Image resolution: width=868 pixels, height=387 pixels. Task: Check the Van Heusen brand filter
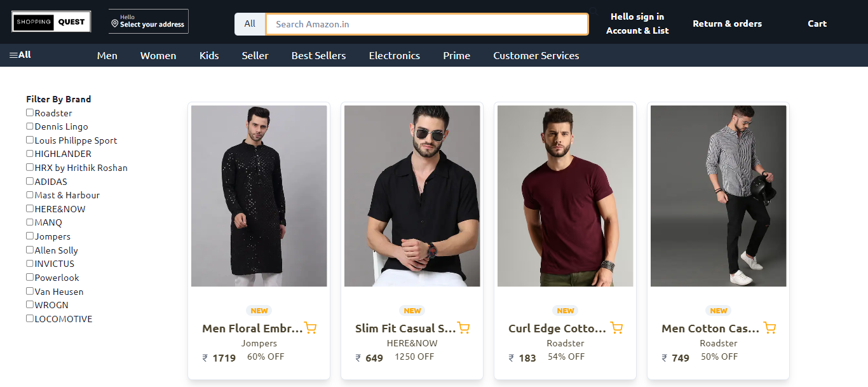point(30,291)
